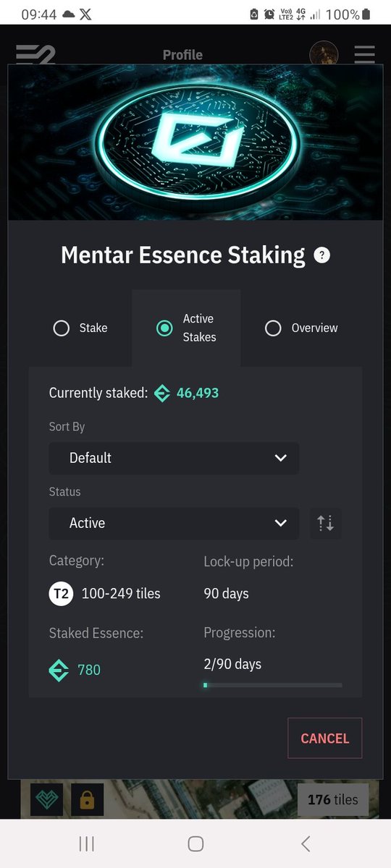Tap the Mentar Essence coin banner image

(195, 142)
